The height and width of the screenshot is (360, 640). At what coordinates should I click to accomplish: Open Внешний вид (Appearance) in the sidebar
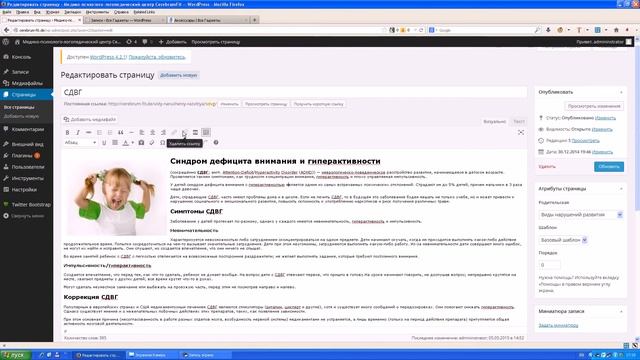[x=27, y=144]
